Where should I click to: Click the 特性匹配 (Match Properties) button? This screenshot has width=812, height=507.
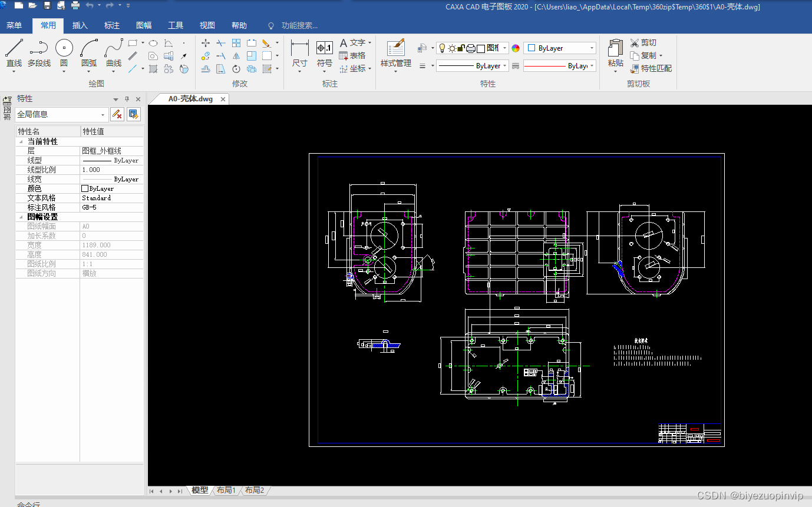[651, 69]
